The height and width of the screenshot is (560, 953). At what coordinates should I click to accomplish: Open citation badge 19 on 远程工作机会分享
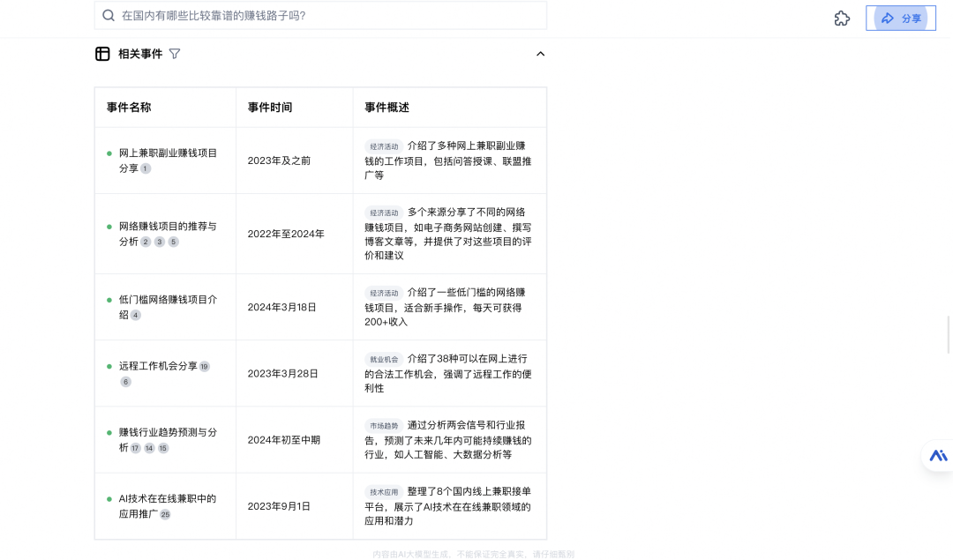click(x=204, y=367)
